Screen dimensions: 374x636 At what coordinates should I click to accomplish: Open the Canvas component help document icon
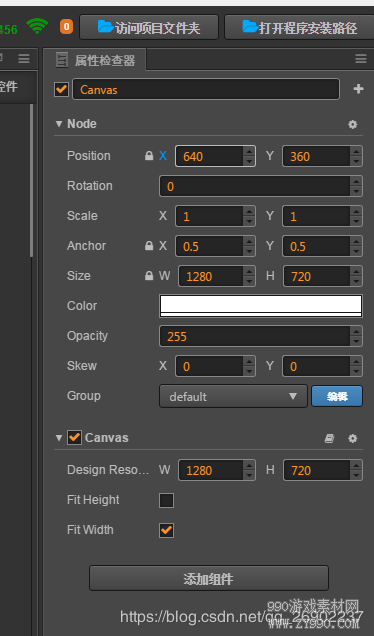[329, 438]
